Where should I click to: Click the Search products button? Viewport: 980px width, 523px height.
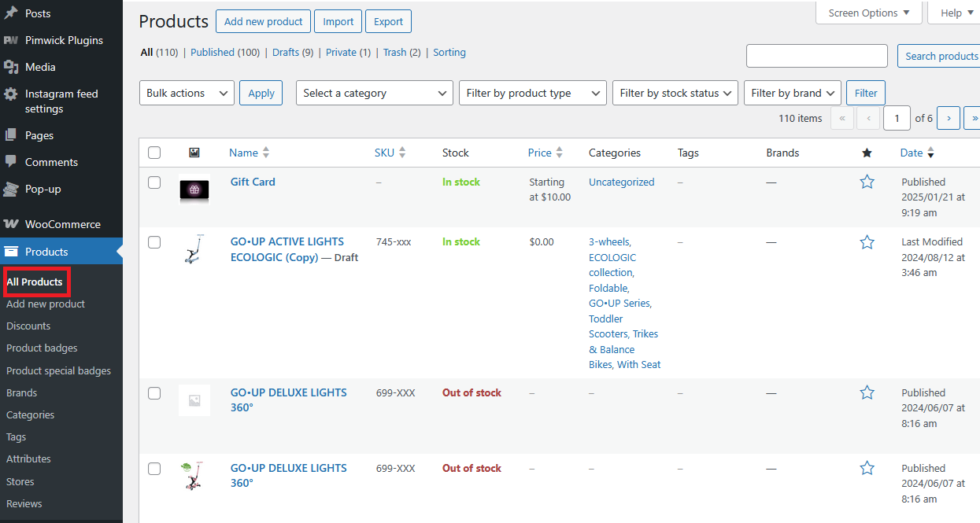[940, 56]
